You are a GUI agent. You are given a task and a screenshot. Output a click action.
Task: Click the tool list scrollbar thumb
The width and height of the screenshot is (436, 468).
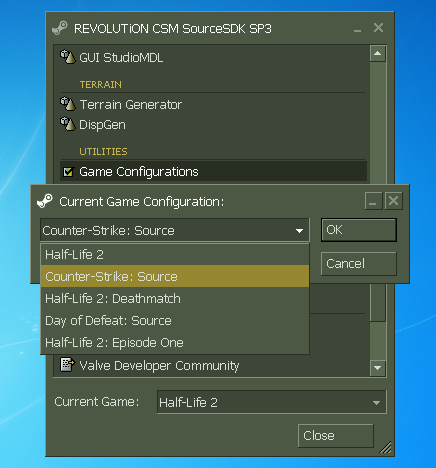tap(378, 303)
